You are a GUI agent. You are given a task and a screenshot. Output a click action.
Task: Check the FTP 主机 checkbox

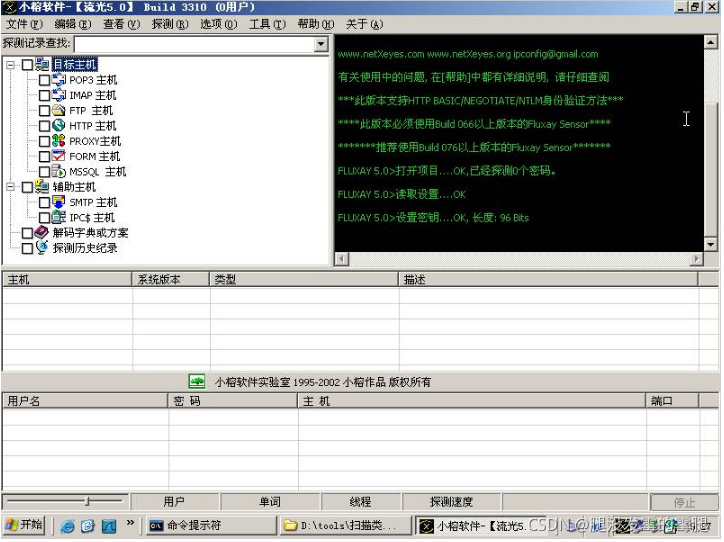[x=44, y=111]
